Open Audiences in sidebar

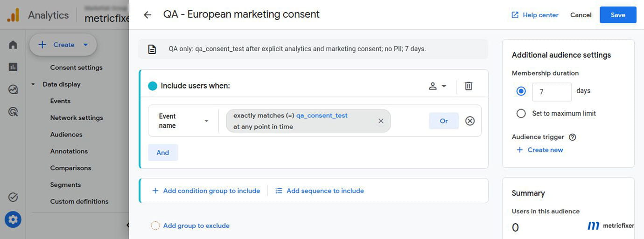pos(66,135)
